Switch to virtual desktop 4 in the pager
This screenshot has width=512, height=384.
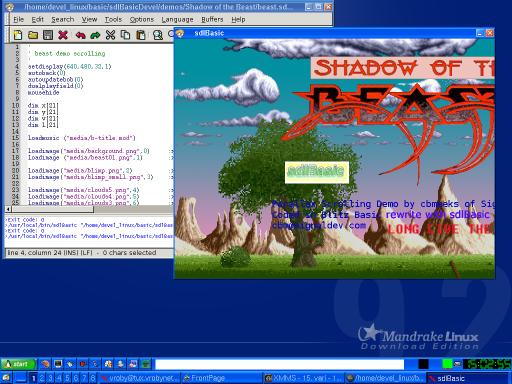tap(59, 378)
